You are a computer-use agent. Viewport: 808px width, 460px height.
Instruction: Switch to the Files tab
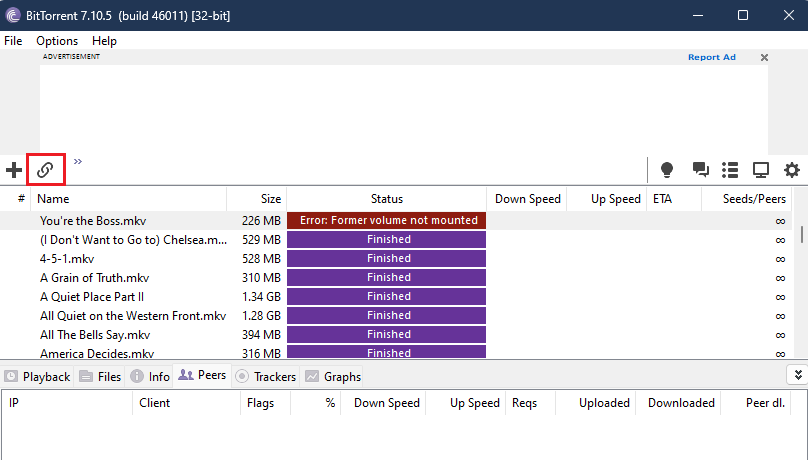point(100,377)
